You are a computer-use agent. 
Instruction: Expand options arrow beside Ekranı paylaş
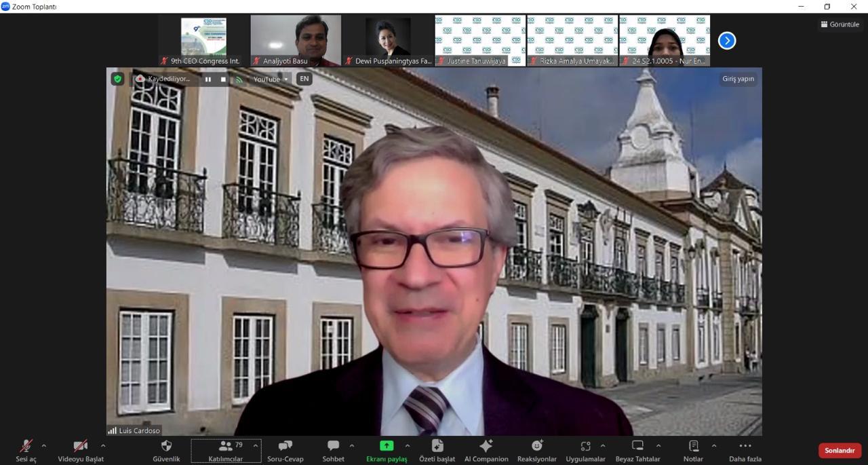[407, 446]
